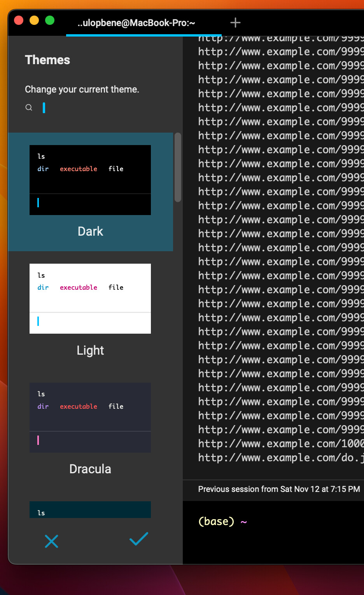
Task: Click the Light theme name label
Action: pyautogui.click(x=90, y=350)
